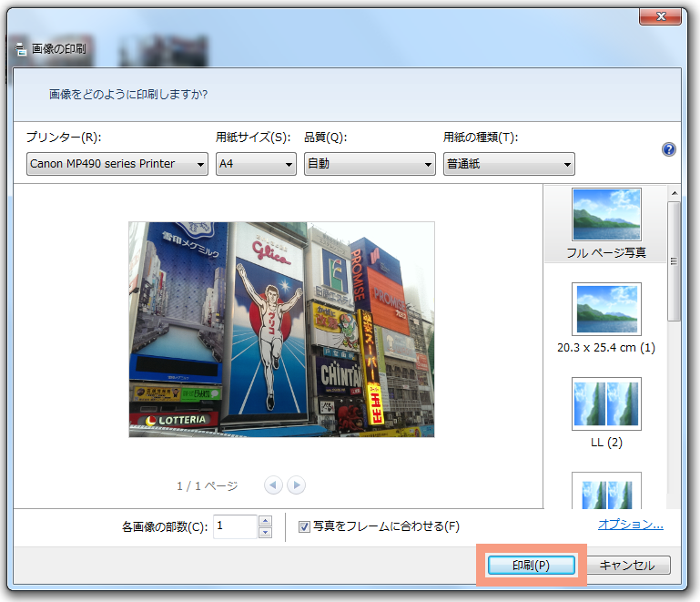Open the プリンター dropdown (Canon MP490)
This screenshot has width=700, height=602.
point(117,164)
